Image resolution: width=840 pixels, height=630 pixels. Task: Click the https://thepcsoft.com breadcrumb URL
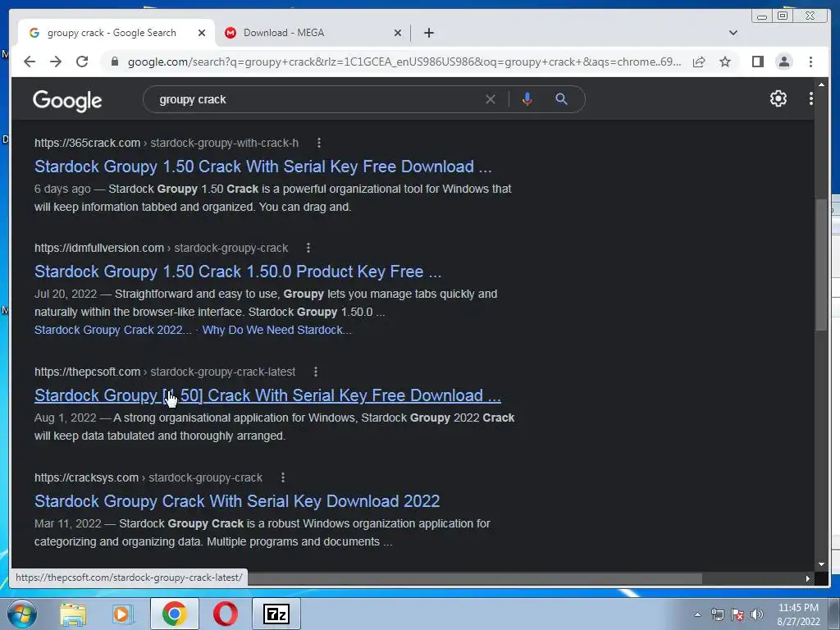coord(87,372)
